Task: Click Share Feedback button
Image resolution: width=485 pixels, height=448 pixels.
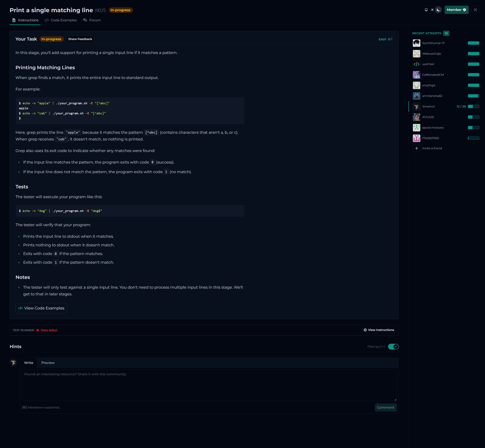Action: [x=80, y=39]
